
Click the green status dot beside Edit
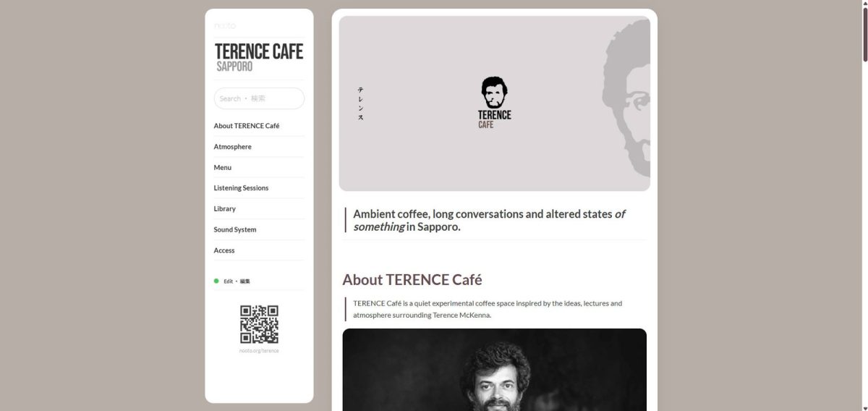coord(216,281)
